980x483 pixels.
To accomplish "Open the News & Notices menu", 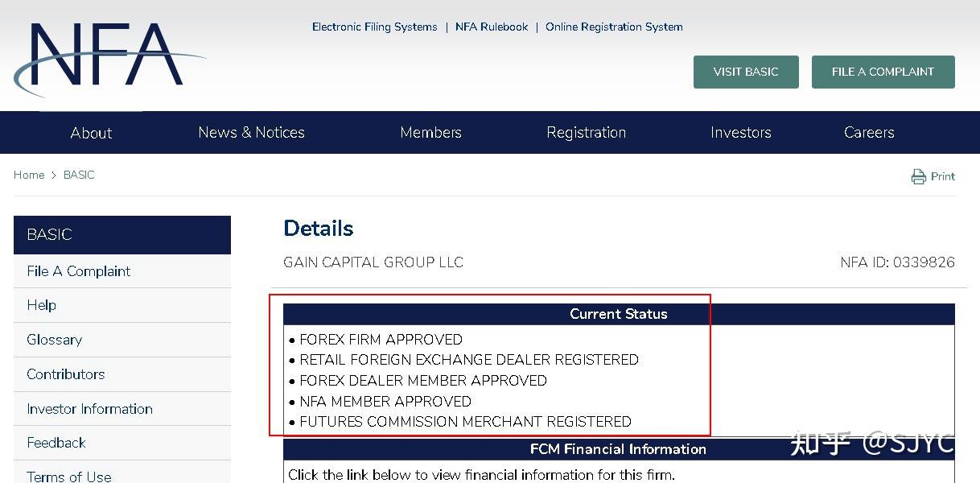I will click(251, 133).
